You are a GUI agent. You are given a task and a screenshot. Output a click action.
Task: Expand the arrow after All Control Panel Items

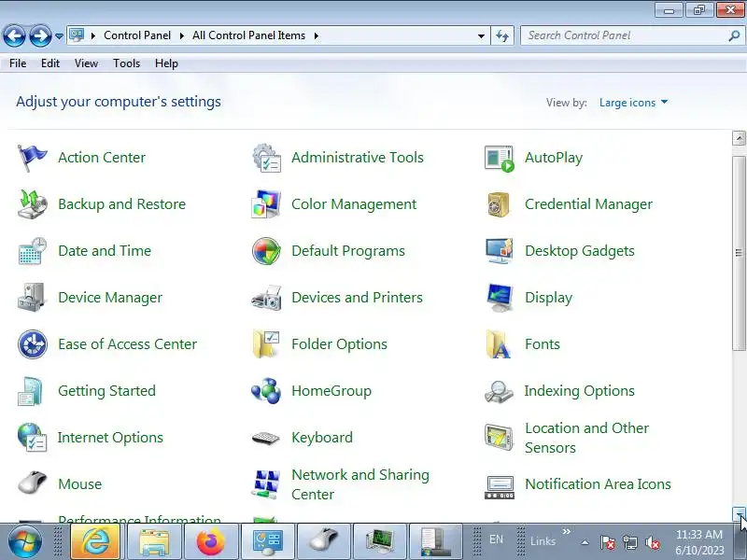pyautogui.click(x=316, y=35)
